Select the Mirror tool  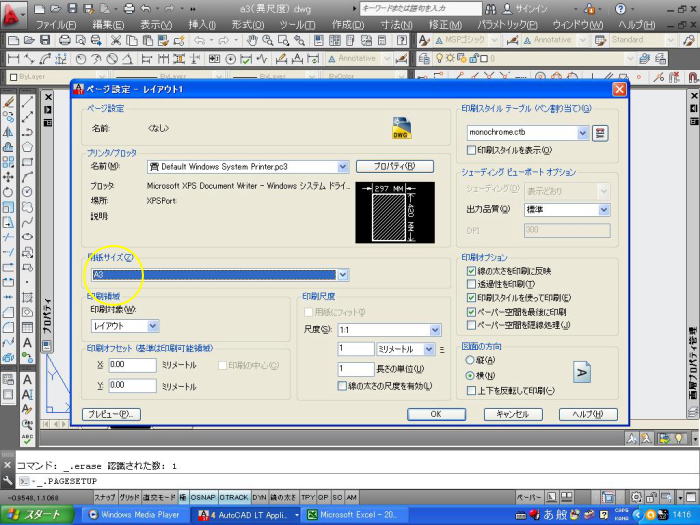point(8,132)
